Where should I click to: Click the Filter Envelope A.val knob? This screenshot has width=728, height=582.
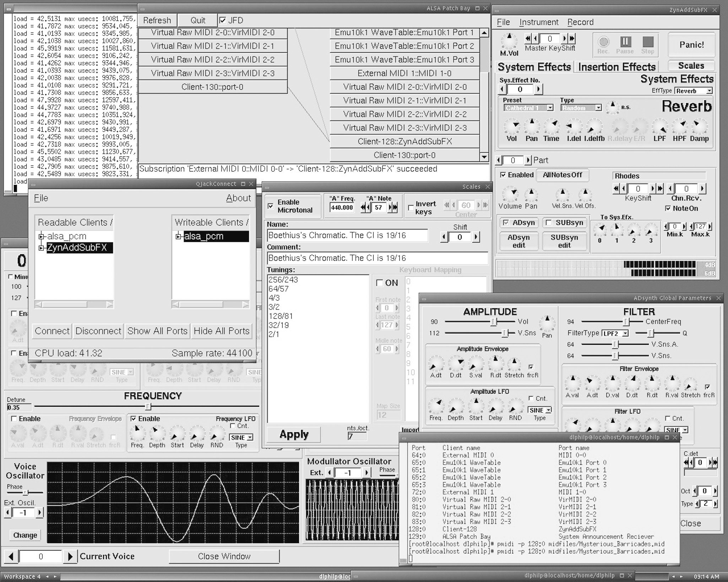click(x=572, y=384)
